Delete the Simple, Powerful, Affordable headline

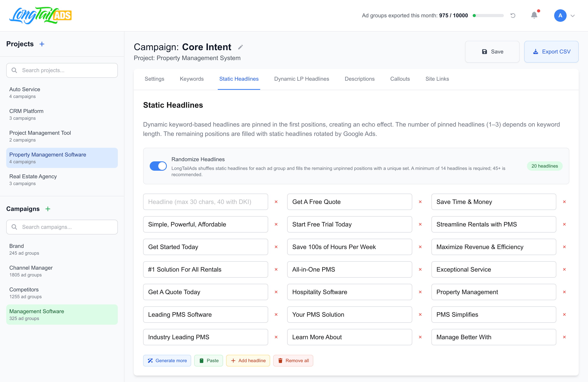(x=276, y=224)
